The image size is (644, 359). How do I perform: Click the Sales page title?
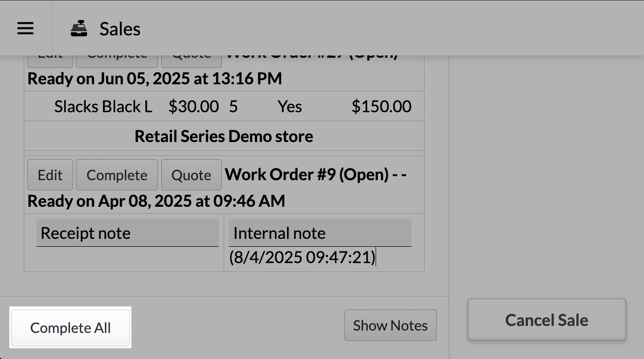120,29
